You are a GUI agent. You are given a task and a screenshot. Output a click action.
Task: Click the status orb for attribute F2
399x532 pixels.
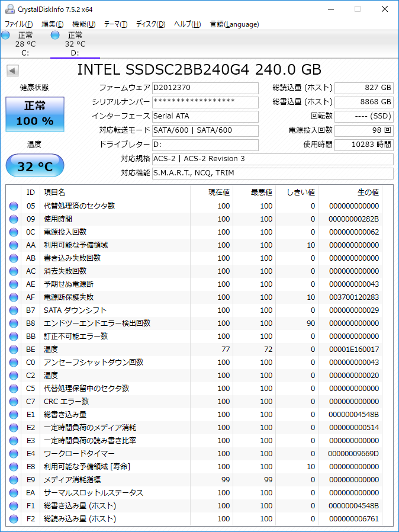pyautogui.click(x=14, y=519)
